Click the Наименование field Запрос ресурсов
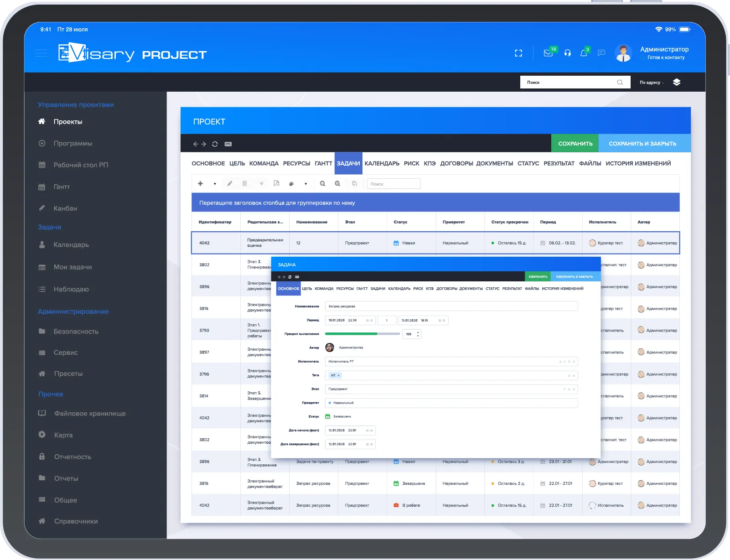 coord(451,306)
